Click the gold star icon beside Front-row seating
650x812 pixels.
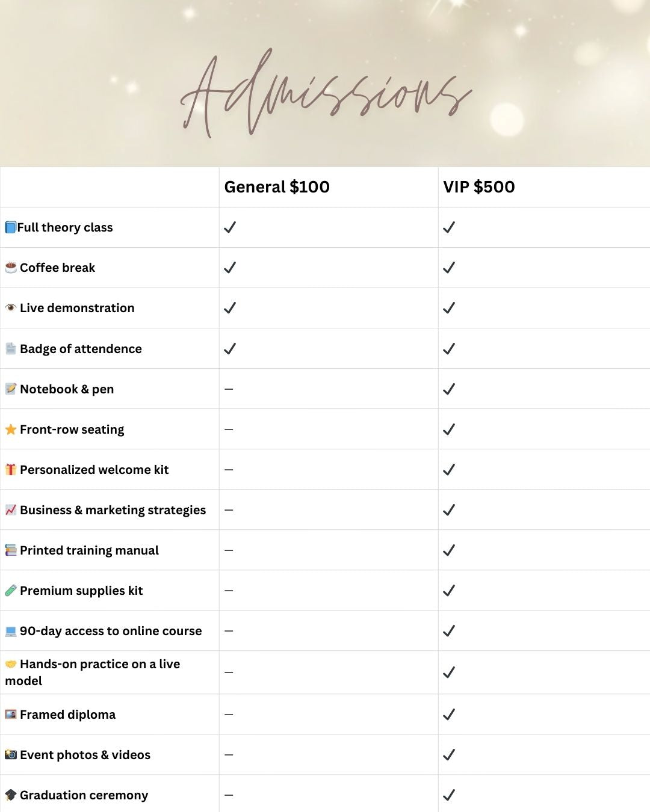pyautogui.click(x=11, y=429)
